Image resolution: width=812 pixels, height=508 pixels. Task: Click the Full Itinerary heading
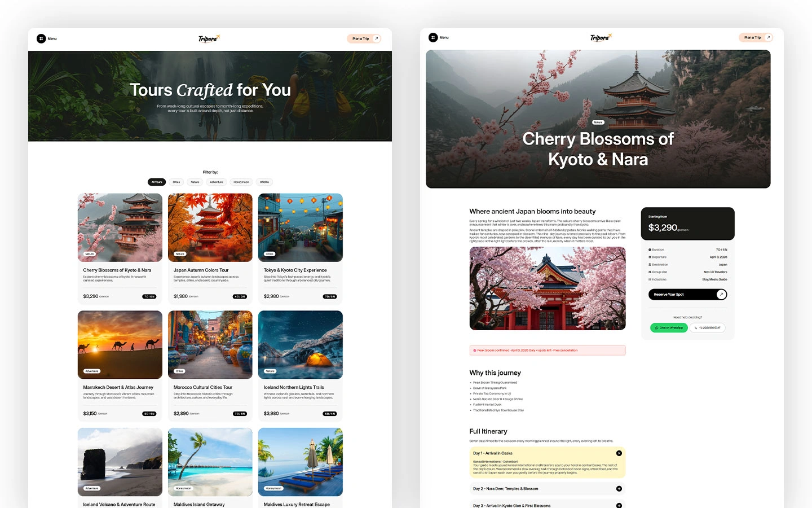tap(488, 431)
